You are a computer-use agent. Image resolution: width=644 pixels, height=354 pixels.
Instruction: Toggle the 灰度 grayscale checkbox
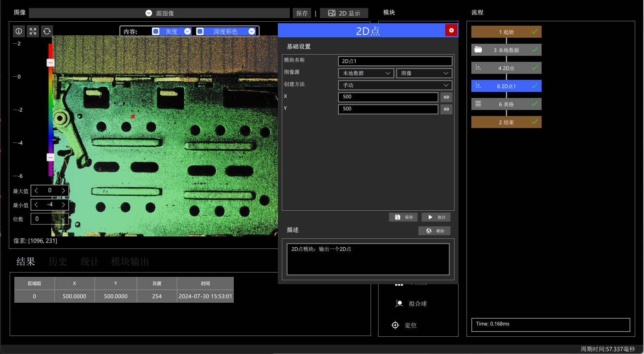point(156,31)
